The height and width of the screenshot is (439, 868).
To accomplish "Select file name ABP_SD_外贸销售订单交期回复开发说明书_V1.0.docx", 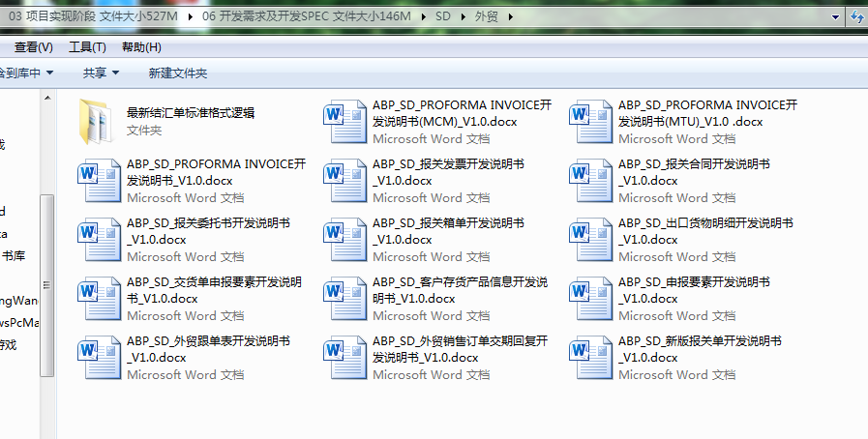I will coord(460,349).
